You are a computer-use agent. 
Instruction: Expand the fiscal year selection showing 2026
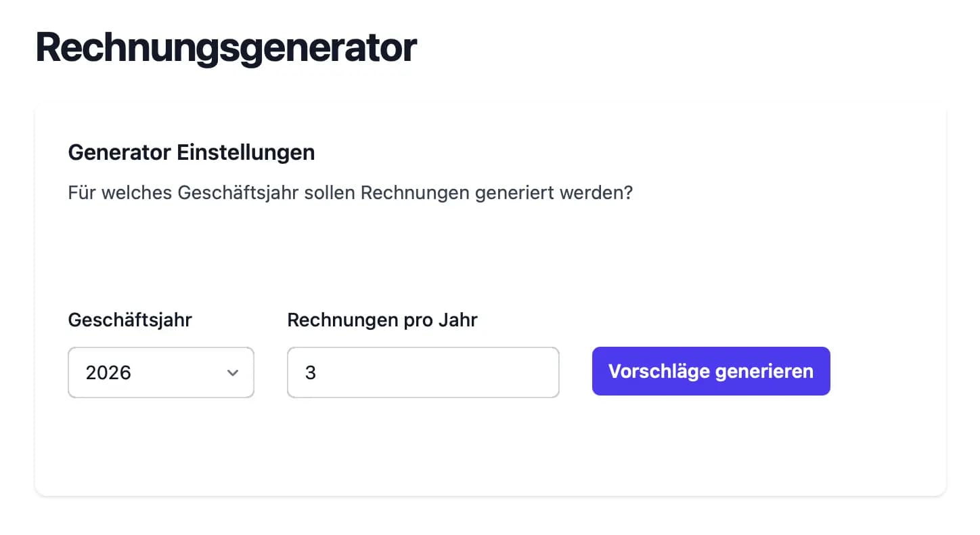[160, 372]
